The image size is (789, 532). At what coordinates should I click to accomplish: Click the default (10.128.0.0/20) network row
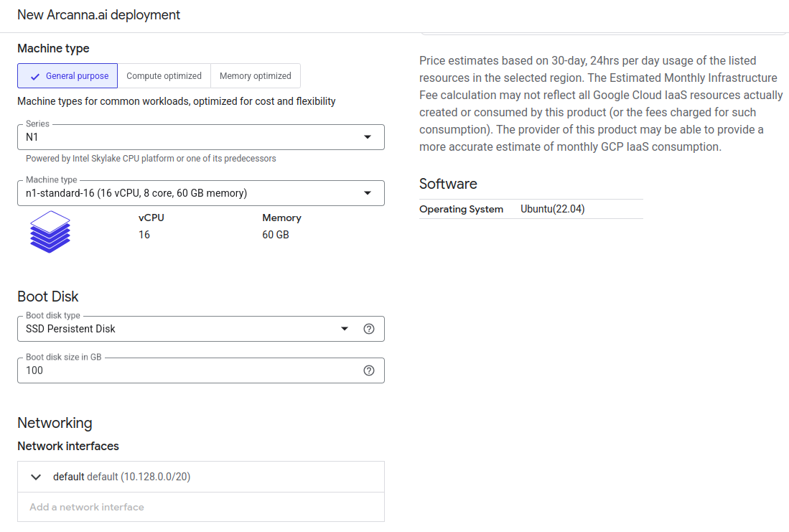201,477
